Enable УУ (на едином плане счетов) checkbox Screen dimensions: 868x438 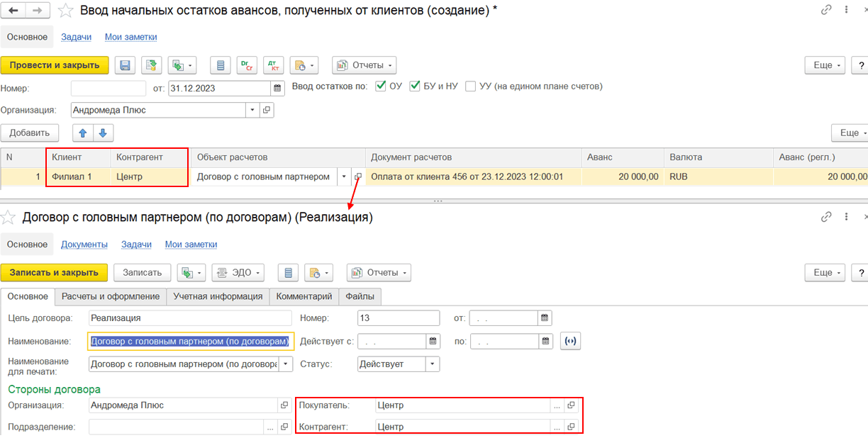[x=471, y=86]
